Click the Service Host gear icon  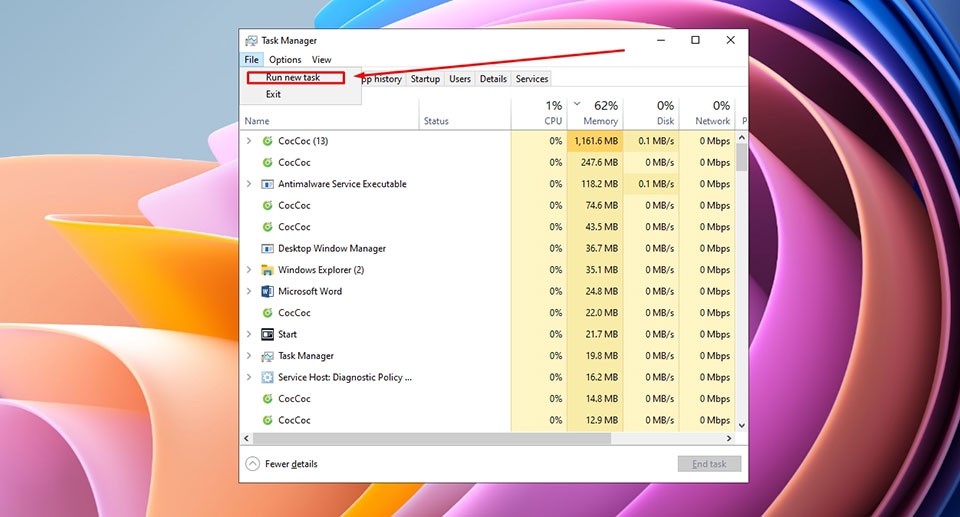(x=268, y=377)
